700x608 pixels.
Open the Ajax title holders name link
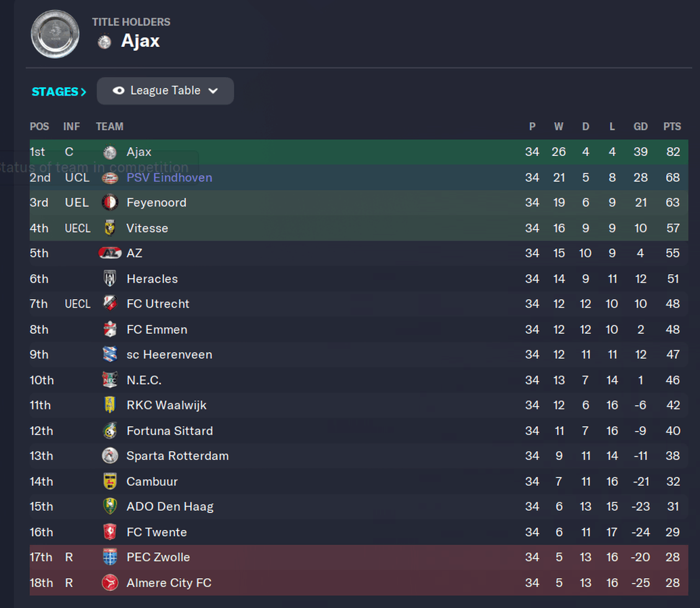[140, 41]
